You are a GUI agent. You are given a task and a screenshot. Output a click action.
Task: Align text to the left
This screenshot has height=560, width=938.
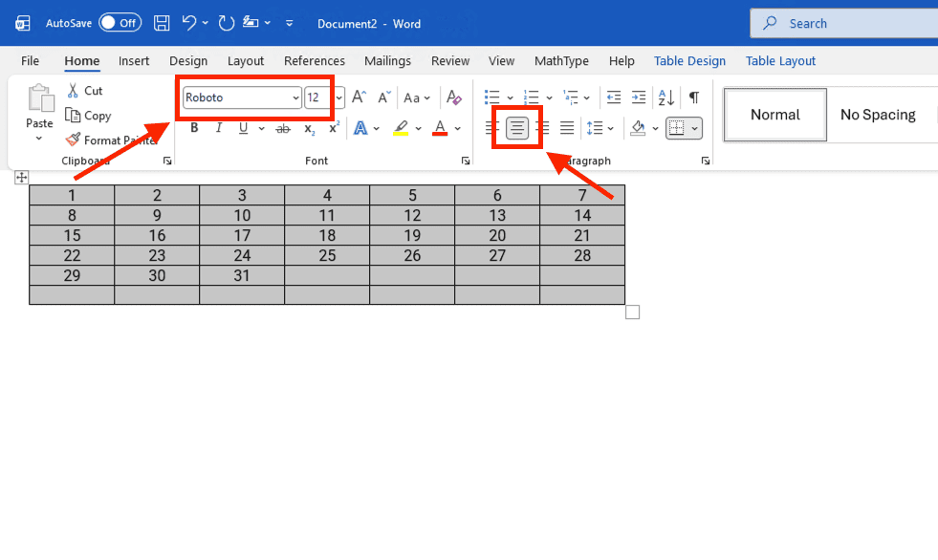point(492,127)
